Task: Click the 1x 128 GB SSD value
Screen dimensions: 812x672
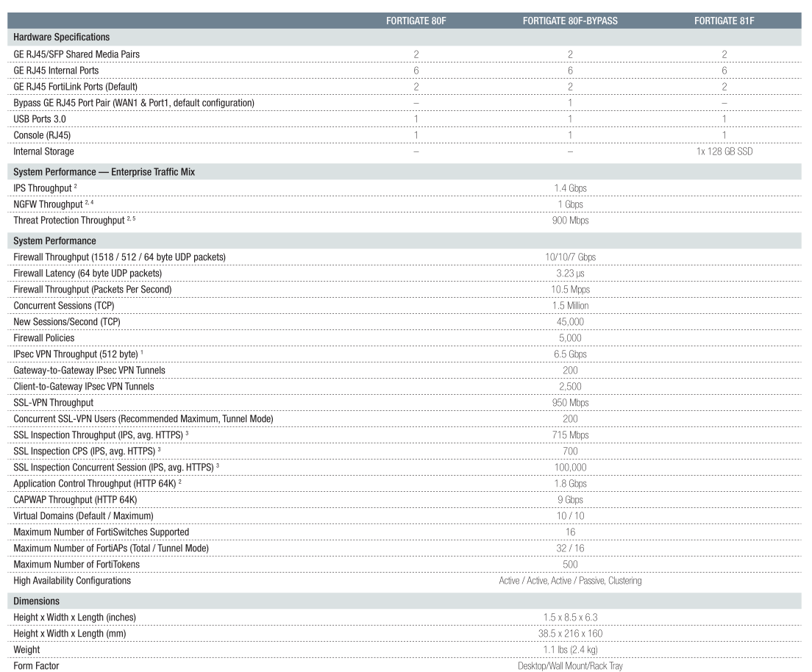Action: point(724,151)
